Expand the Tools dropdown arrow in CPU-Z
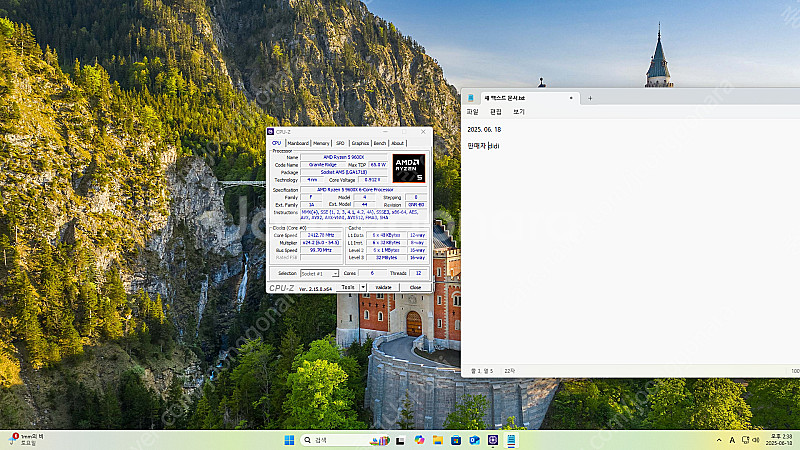800x450 pixels. 363,287
